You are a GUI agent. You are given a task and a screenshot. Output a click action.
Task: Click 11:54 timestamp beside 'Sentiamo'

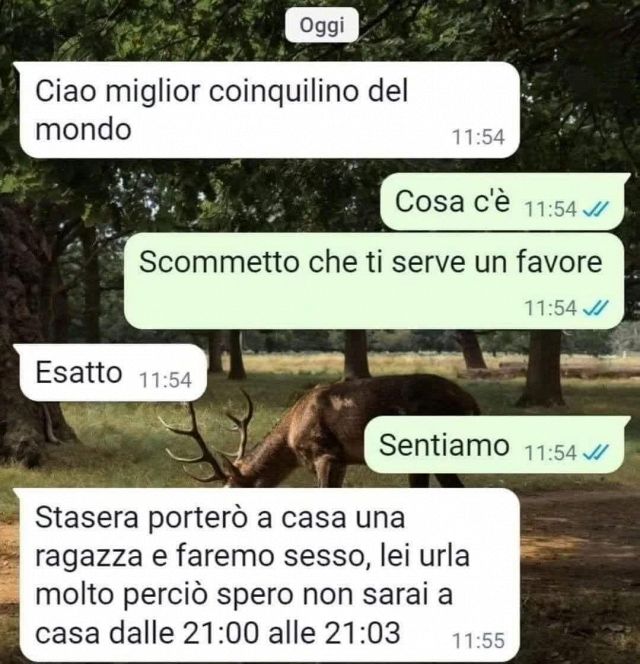coord(551,453)
